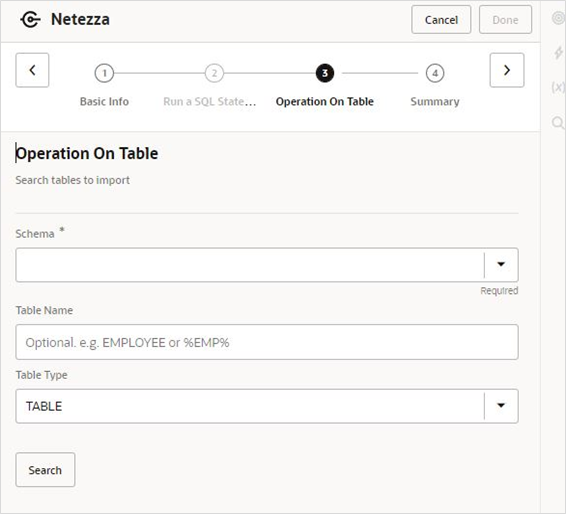
Task: Select step 3 Operation On Table
Action: (x=325, y=73)
